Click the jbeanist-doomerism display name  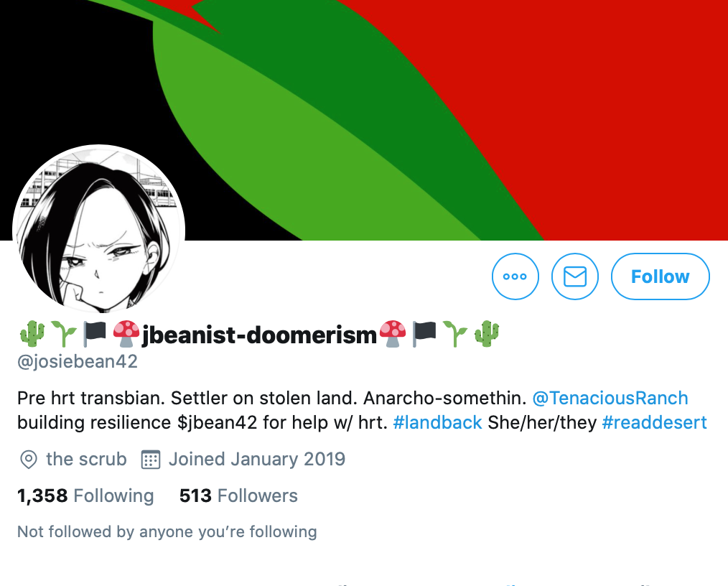point(259,335)
